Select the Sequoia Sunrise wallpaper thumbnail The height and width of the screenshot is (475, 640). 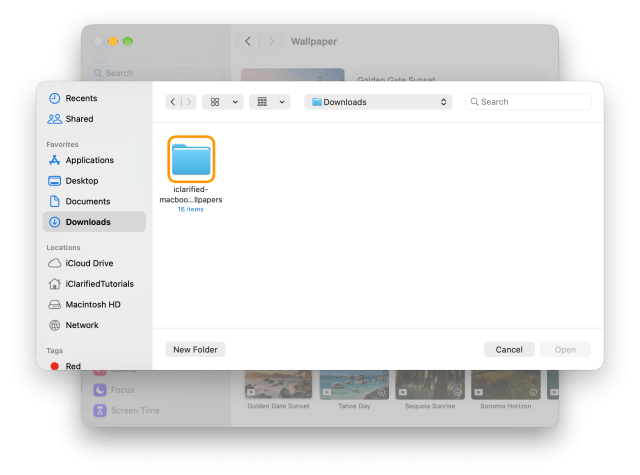coord(430,384)
